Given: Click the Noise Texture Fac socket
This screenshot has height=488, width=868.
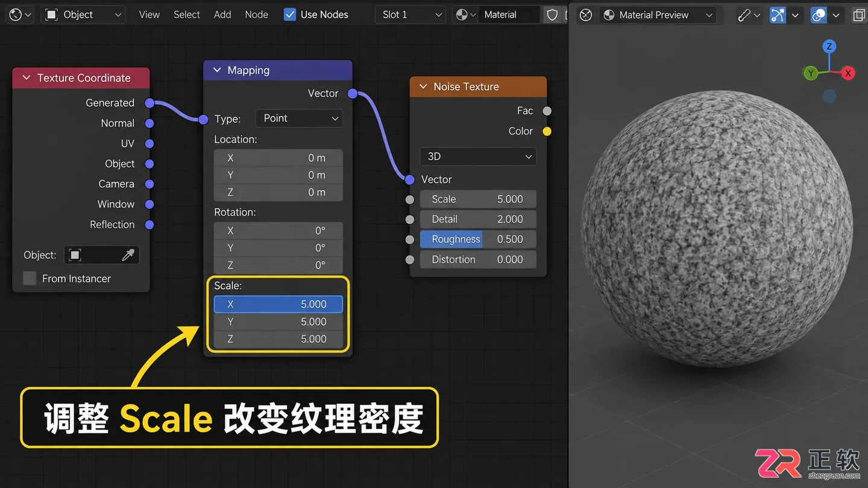Looking at the screenshot, I should (x=547, y=111).
